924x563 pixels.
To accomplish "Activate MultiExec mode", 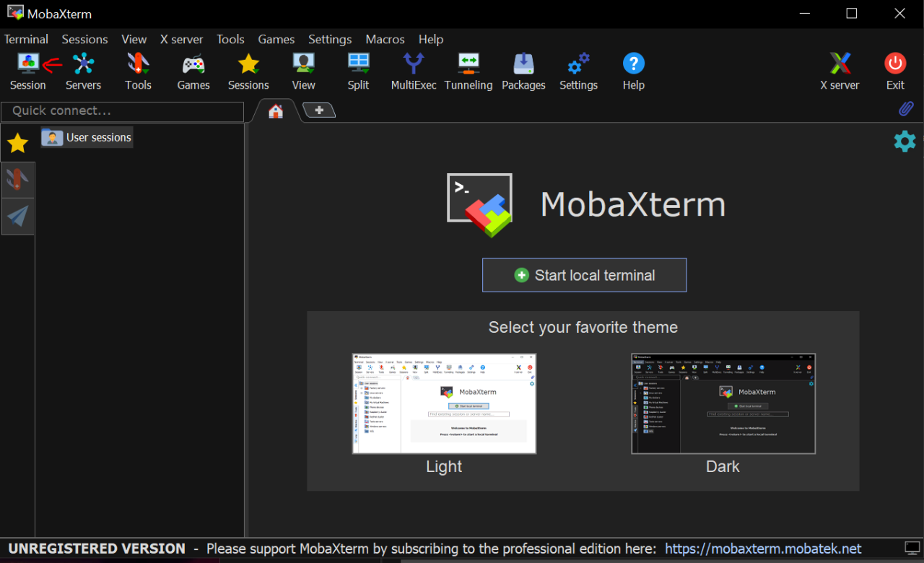I will pyautogui.click(x=413, y=69).
